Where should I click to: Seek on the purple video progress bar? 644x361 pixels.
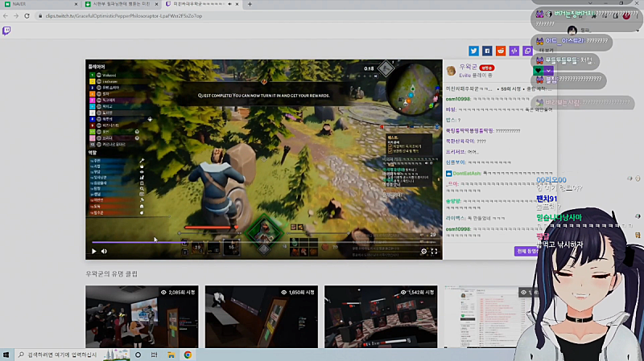[266, 243]
